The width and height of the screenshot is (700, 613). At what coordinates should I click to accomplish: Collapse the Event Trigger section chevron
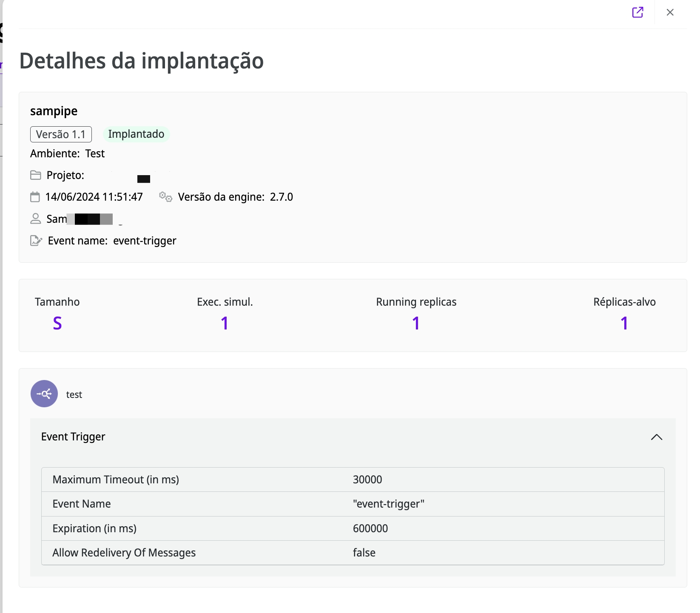tap(657, 437)
